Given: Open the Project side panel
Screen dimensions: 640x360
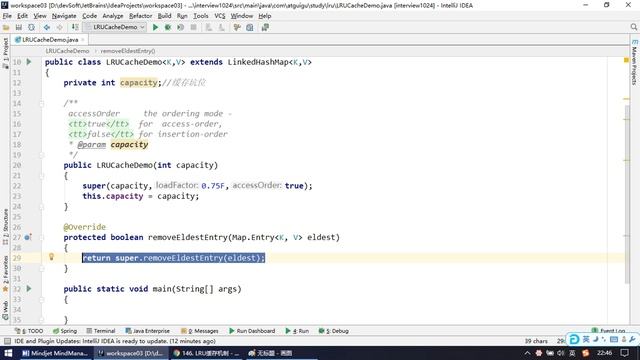Looking at the screenshot, I should point(5,53).
